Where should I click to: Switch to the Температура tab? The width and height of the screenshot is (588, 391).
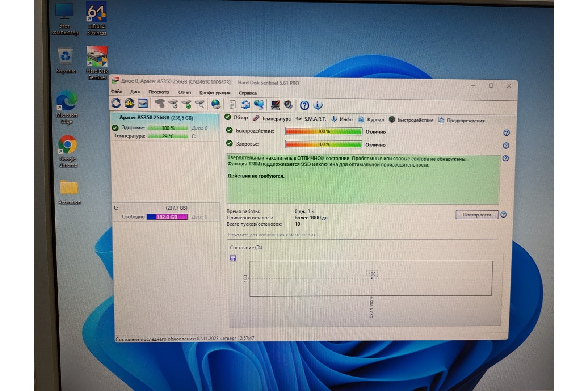pyautogui.click(x=272, y=118)
